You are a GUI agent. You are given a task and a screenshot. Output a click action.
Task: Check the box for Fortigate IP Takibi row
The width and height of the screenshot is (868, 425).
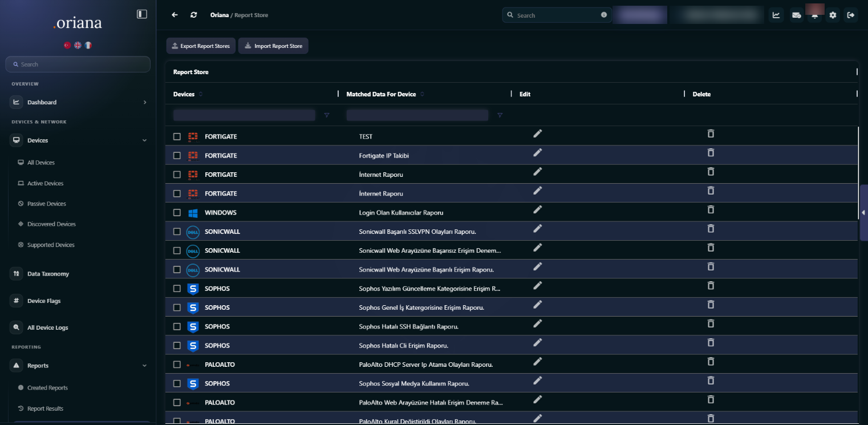coord(177,156)
